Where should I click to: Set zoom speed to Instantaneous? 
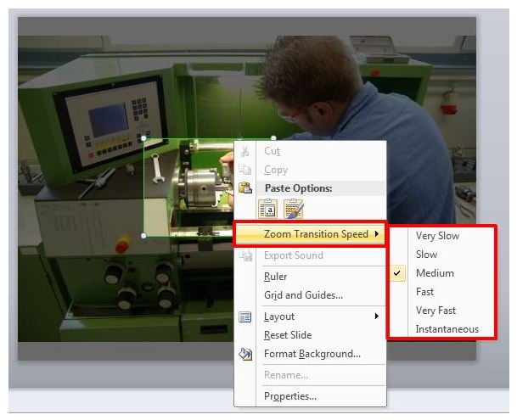tap(447, 329)
